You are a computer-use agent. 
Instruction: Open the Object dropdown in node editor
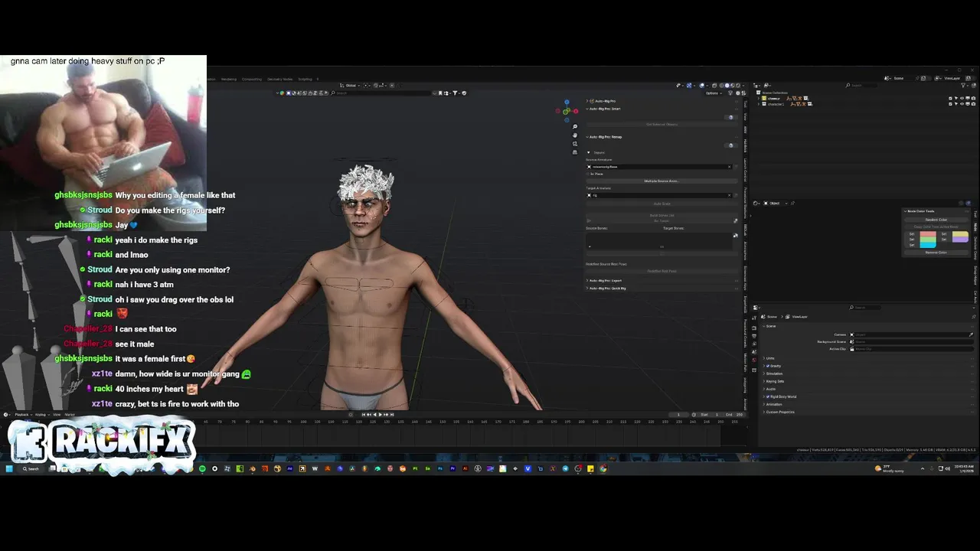(776, 204)
